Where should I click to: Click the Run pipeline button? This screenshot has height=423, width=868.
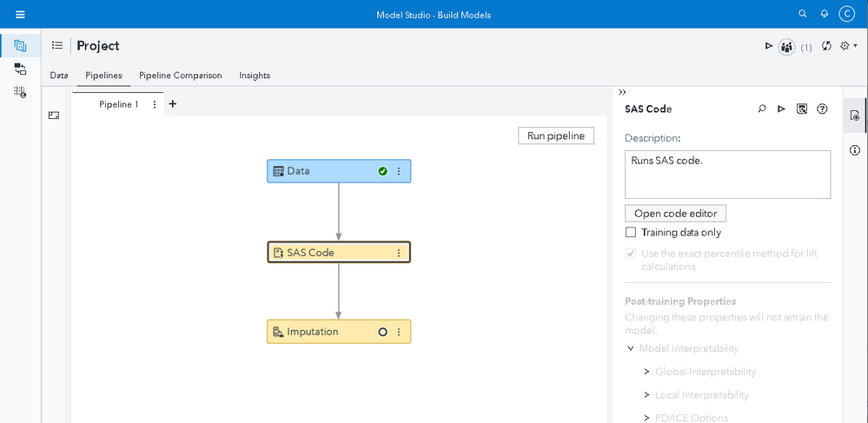click(x=556, y=135)
